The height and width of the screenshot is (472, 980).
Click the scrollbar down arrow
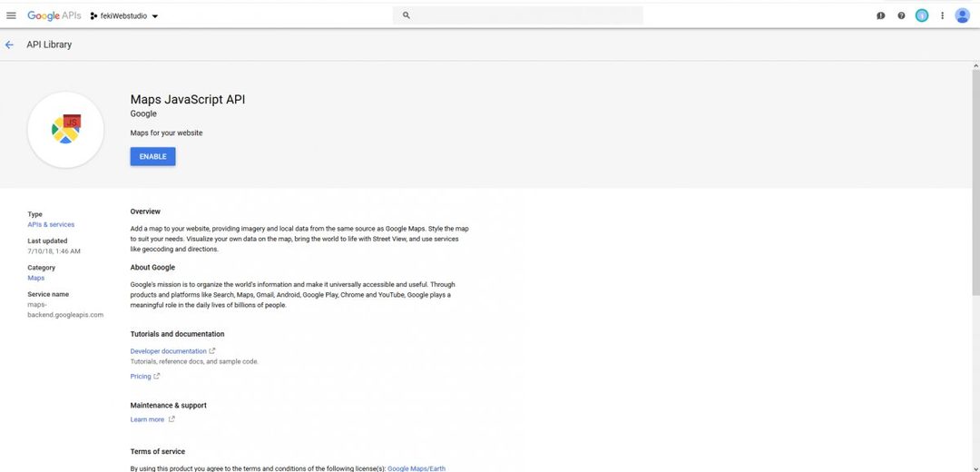point(975,467)
